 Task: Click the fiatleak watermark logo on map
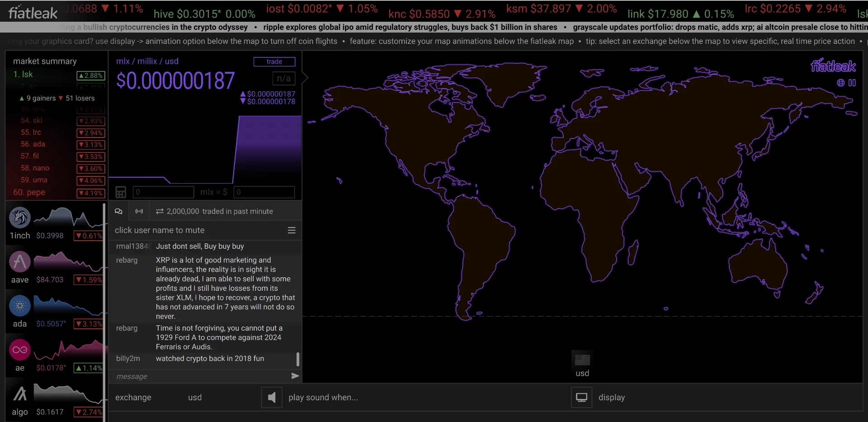[x=833, y=66]
